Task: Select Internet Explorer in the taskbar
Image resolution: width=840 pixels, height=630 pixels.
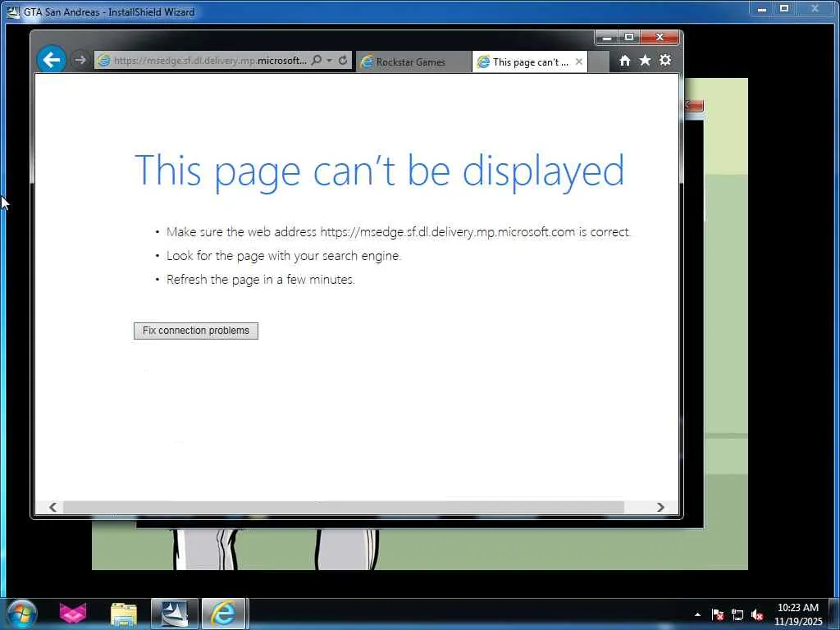Action: coord(223,614)
